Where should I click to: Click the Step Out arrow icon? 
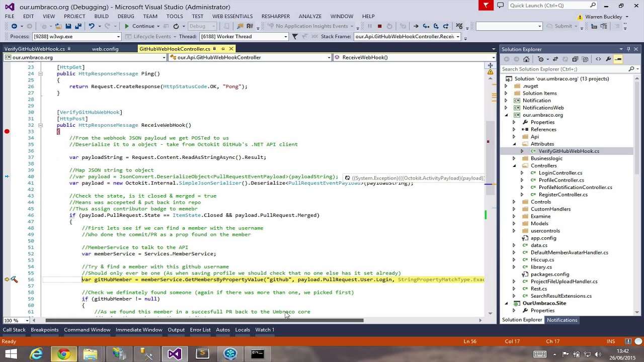(446, 26)
